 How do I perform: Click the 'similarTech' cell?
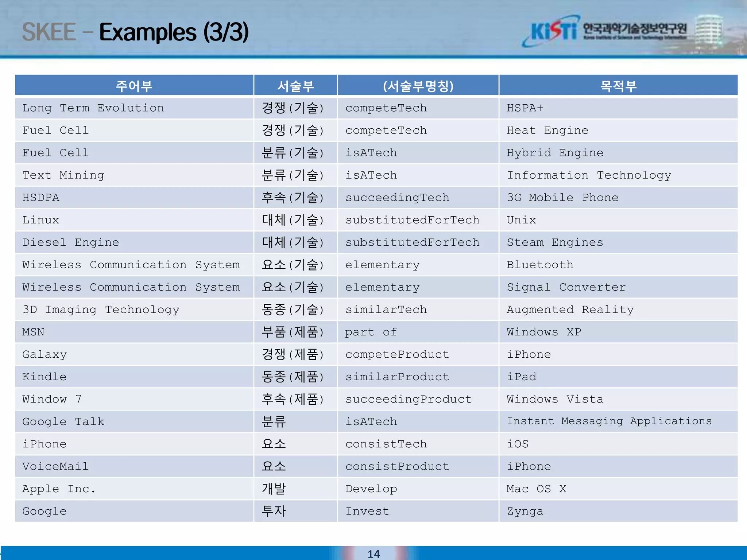pyautogui.click(x=418, y=310)
